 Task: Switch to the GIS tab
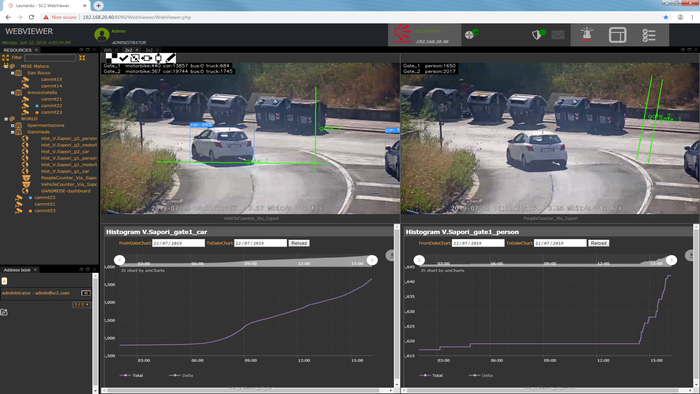click(x=108, y=50)
